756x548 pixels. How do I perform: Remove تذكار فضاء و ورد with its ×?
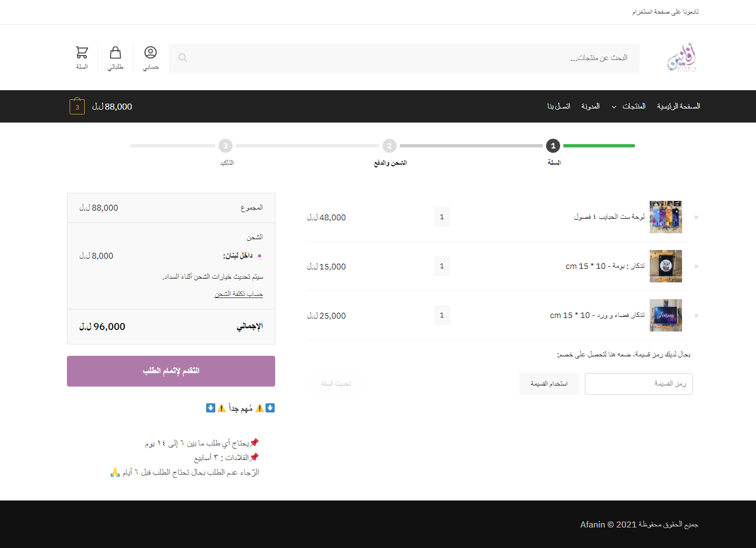[696, 315]
